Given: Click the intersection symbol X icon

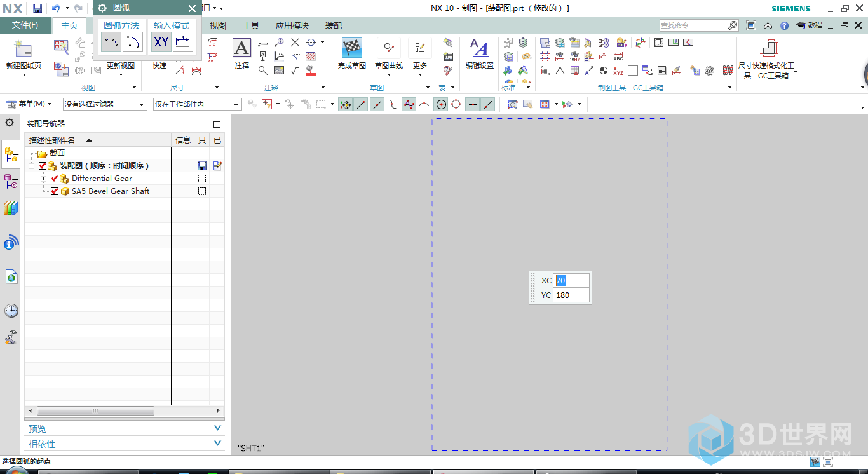Looking at the screenshot, I should (295, 43).
